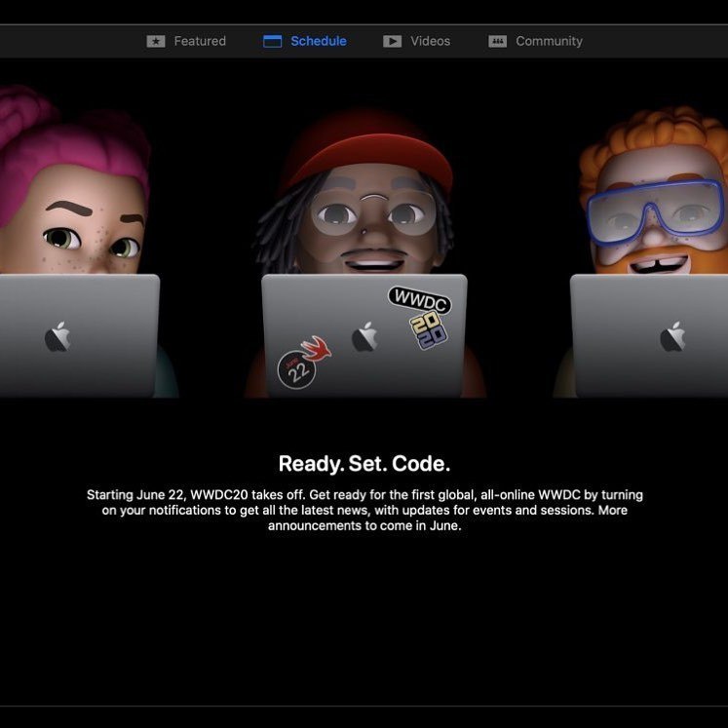Viewport: 728px width, 728px height.
Task: Go to the Community tab
Action: (535, 41)
